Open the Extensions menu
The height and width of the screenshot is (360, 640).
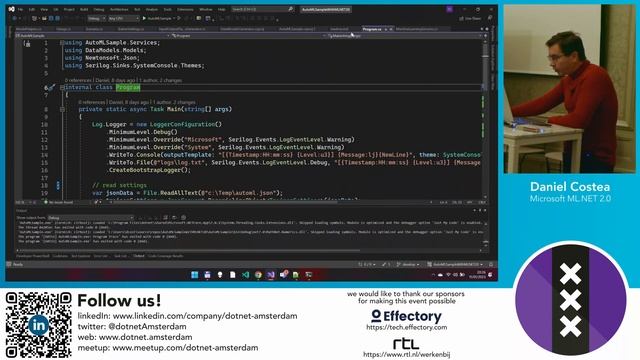185,9
